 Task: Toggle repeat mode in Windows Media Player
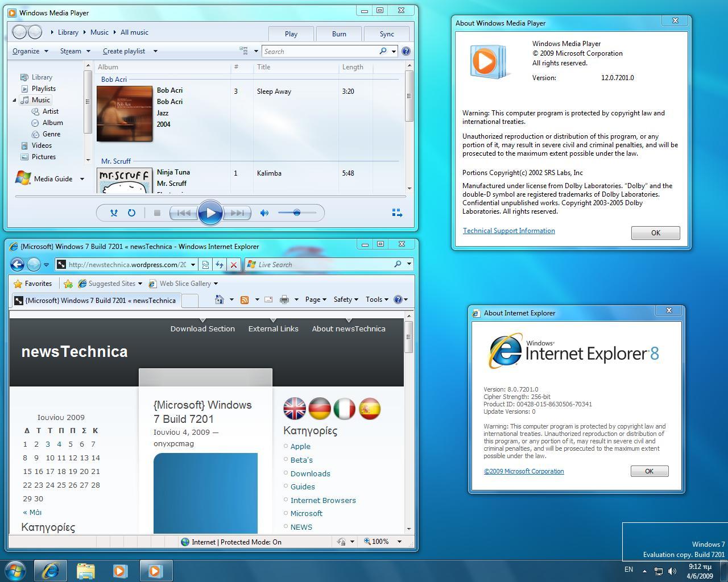[131, 213]
